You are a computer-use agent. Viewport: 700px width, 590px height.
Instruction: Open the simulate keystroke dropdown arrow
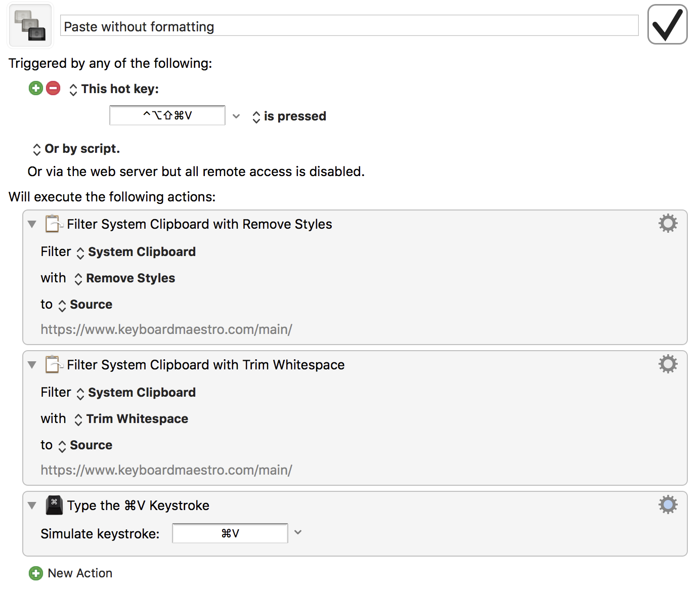click(298, 532)
